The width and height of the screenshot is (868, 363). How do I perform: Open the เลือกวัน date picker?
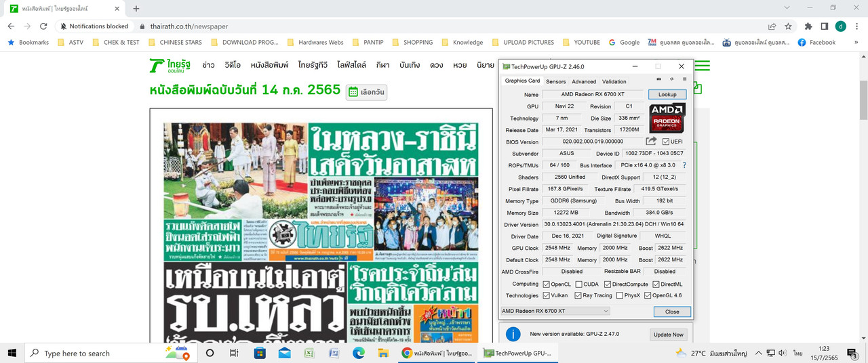pyautogui.click(x=366, y=92)
